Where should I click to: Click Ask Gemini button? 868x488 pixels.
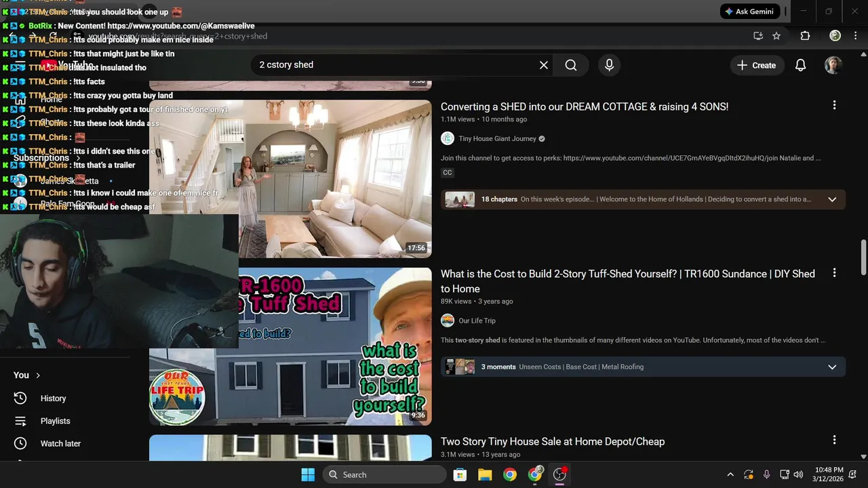tap(750, 12)
